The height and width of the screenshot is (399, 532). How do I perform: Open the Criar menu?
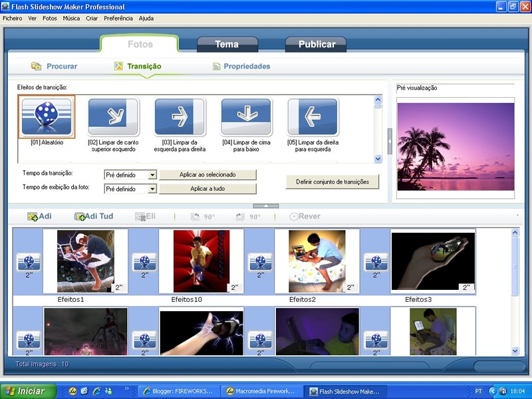[x=92, y=19]
